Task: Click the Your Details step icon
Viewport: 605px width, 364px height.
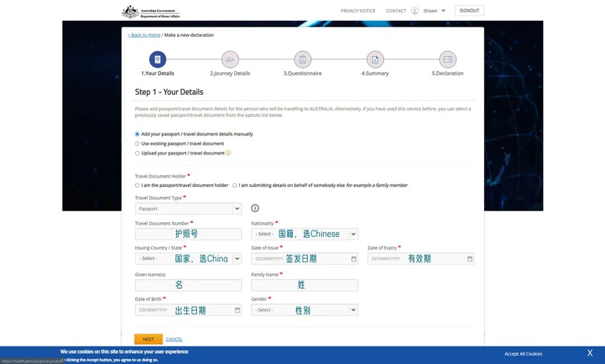Action: [x=157, y=59]
